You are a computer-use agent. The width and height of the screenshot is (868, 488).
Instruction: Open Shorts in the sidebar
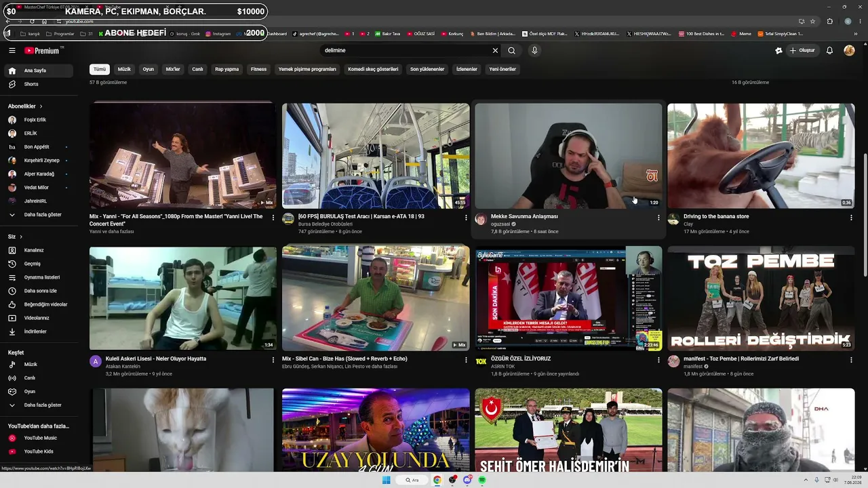(39, 84)
